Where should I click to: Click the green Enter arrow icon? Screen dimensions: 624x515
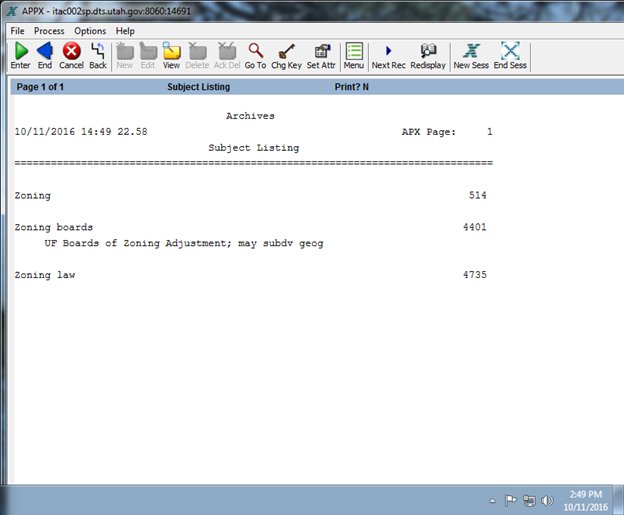click(x=21, y=51)
